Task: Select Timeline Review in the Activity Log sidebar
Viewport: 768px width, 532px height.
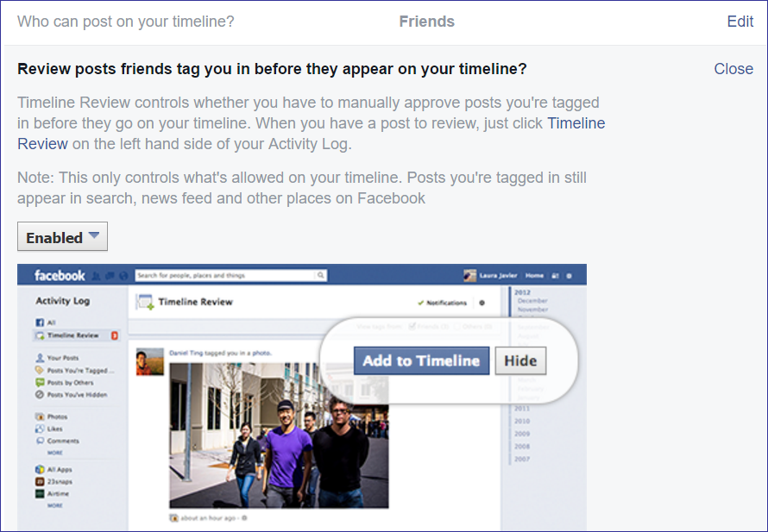Action: (72, 335)
